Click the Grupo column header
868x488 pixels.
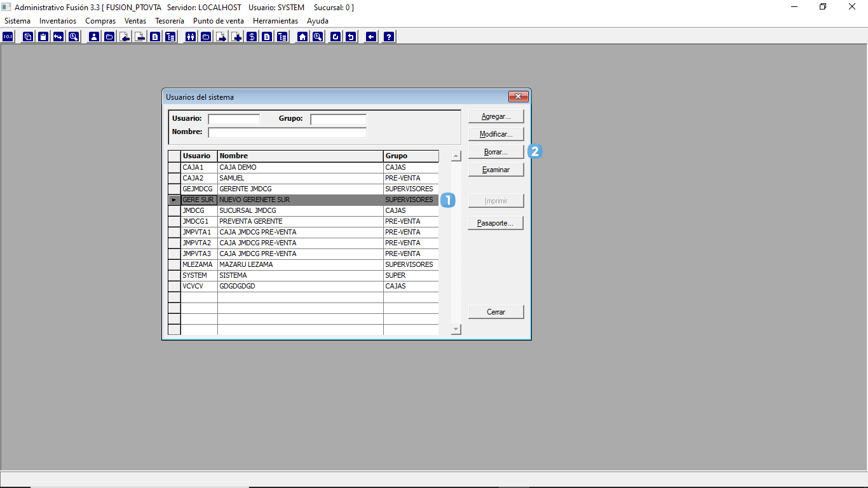coord(411,156)
